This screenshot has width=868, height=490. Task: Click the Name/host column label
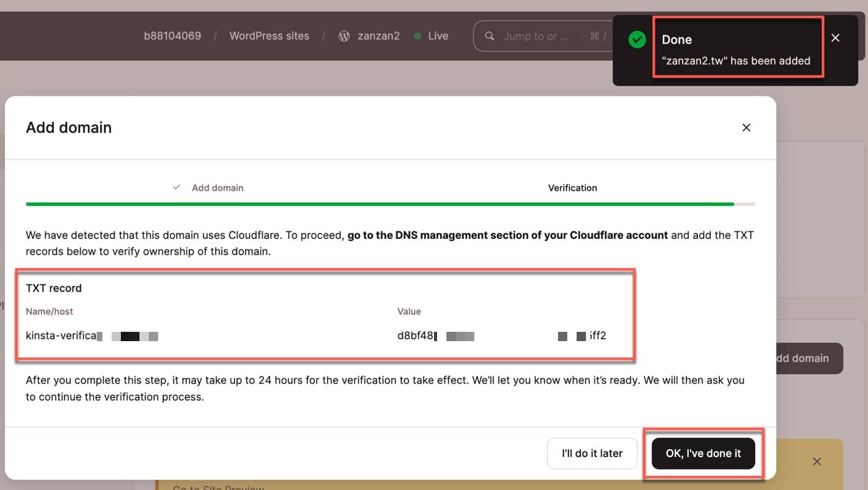(x=50, y=311)
